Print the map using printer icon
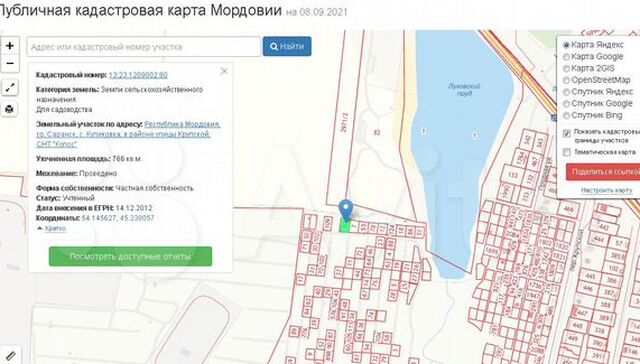Screen dimensions: 640x364 click(10, 109)
